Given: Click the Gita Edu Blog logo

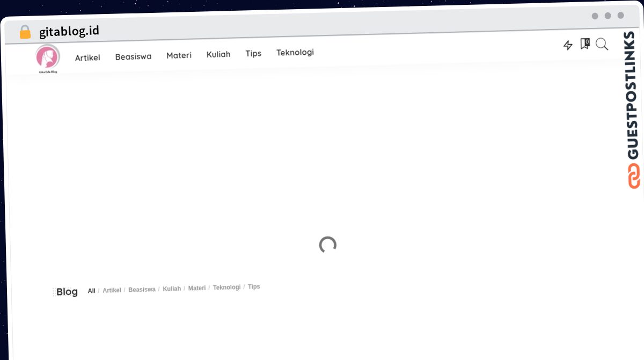Looking at the screenshot, I should click(47, 58).
